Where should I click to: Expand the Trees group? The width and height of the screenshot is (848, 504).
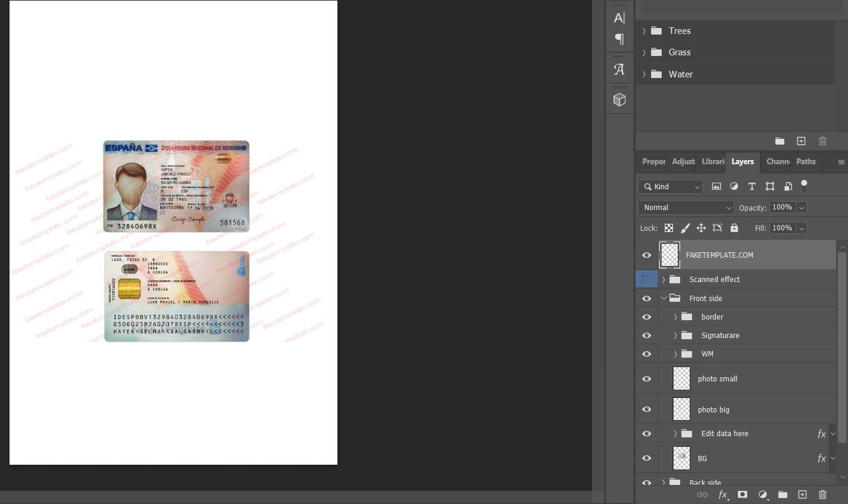644,30
